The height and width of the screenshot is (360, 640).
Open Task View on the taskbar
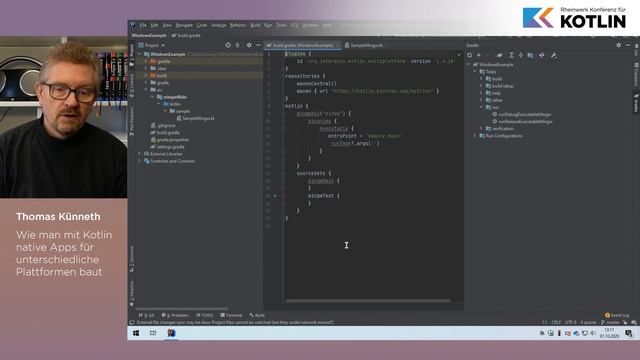153,333
